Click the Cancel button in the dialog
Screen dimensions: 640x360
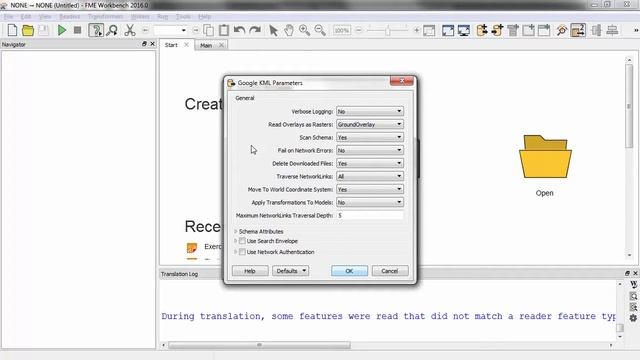pos(390,271)
